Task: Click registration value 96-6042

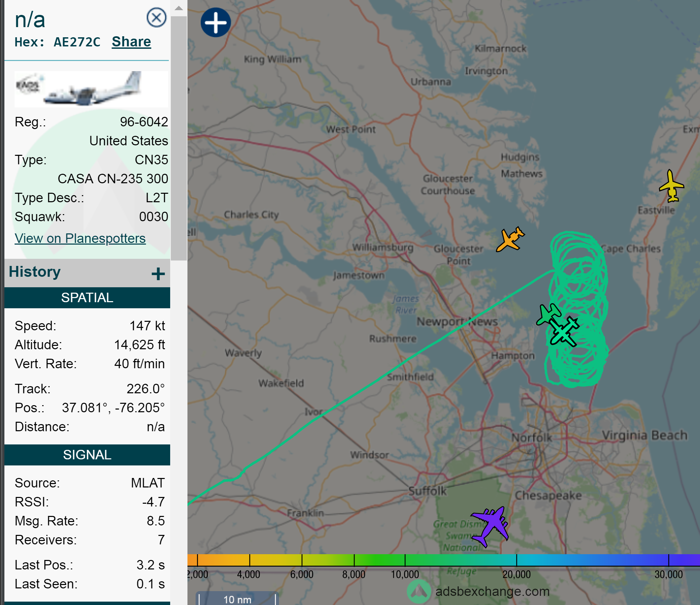Action: coord(144,122)
